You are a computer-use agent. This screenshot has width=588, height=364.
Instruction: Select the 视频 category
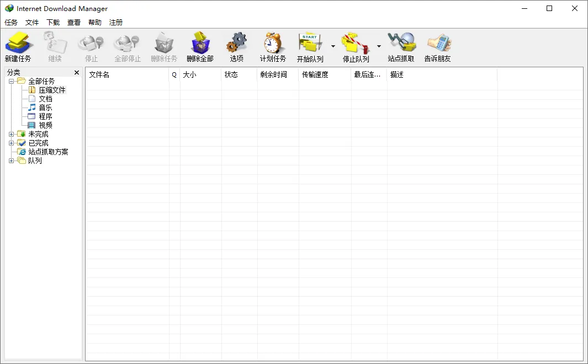coord(45,125)
